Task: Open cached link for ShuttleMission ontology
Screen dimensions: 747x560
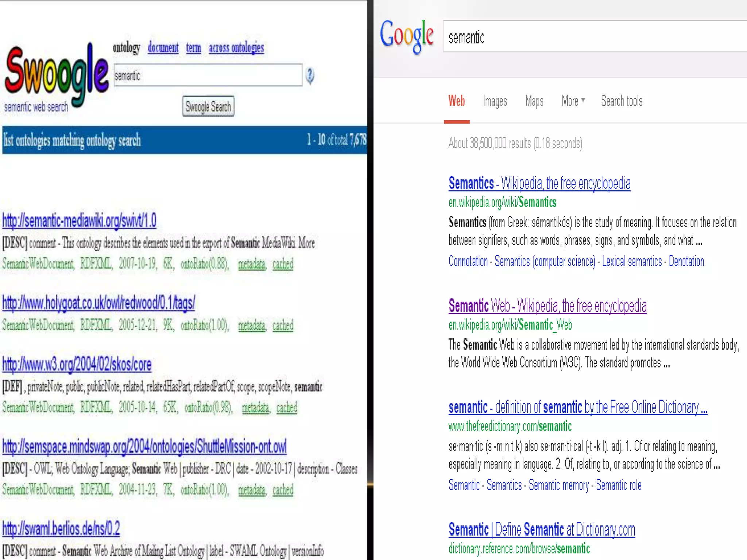Action: 283,490
